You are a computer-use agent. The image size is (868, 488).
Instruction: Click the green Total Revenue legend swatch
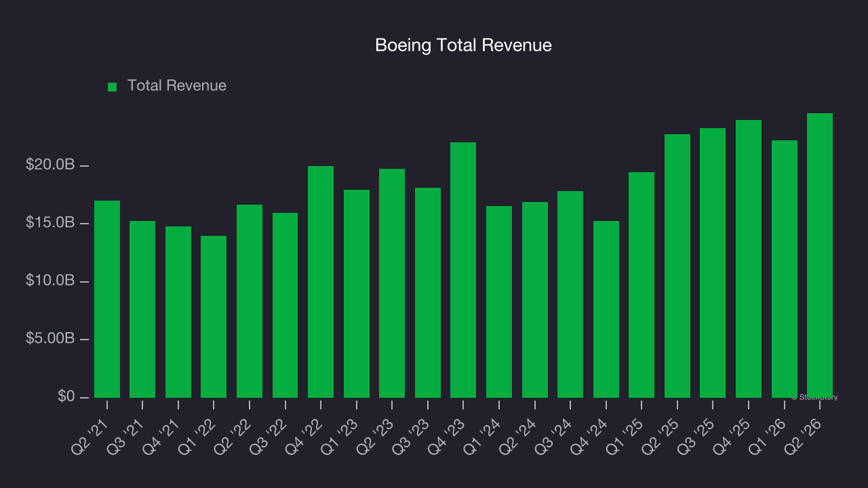pyautogui.click(x=113, y=87)
